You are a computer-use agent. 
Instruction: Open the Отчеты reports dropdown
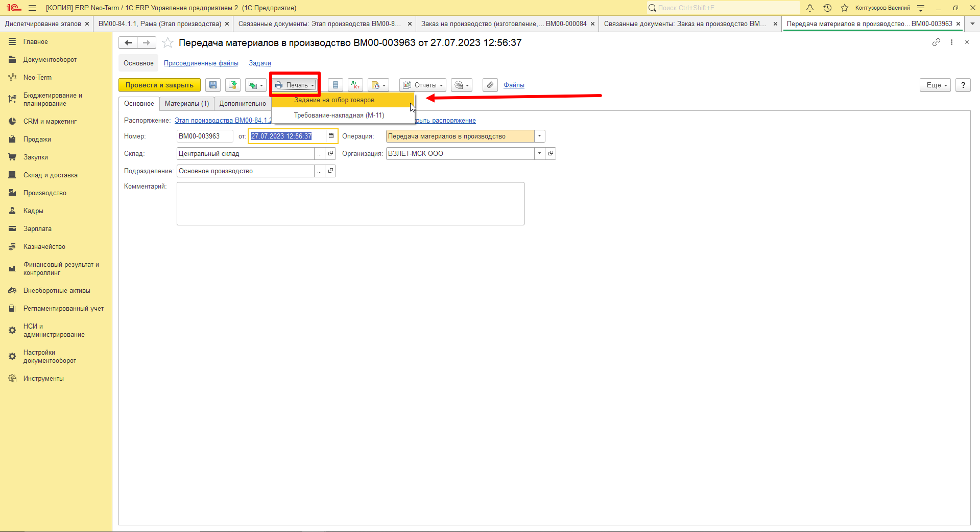click(423, 85)
